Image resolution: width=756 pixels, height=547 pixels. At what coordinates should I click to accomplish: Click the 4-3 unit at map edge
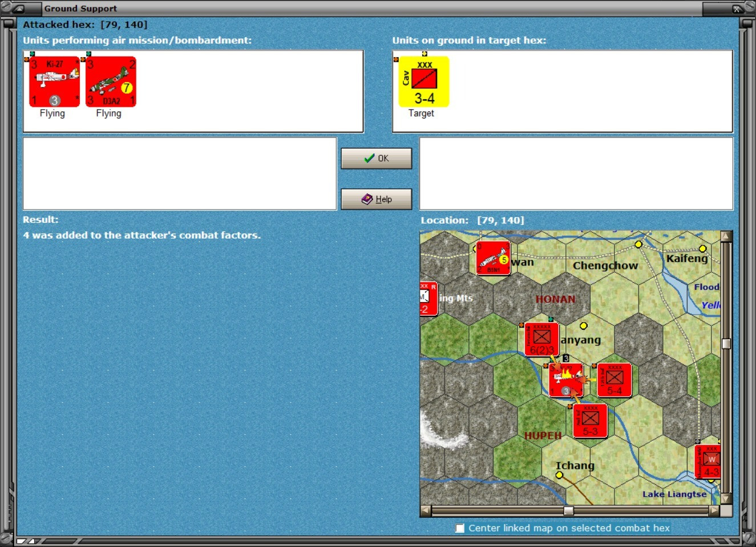tap(708, 462)
